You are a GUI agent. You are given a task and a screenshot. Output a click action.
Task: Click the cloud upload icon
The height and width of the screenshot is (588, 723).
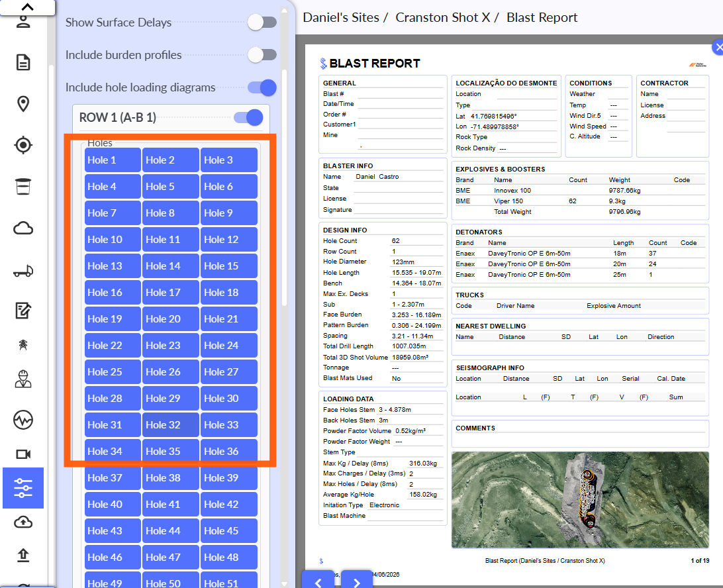click(x=23, y=522)
